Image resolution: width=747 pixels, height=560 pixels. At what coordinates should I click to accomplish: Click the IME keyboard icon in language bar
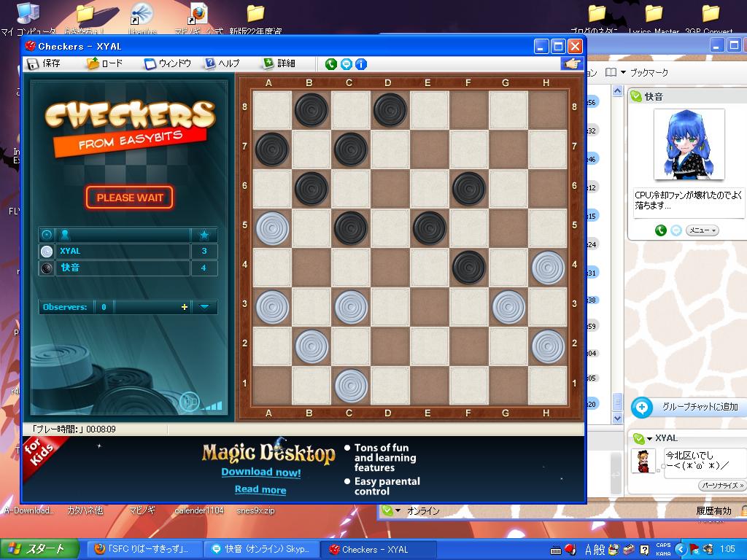(x=555, y=551)
